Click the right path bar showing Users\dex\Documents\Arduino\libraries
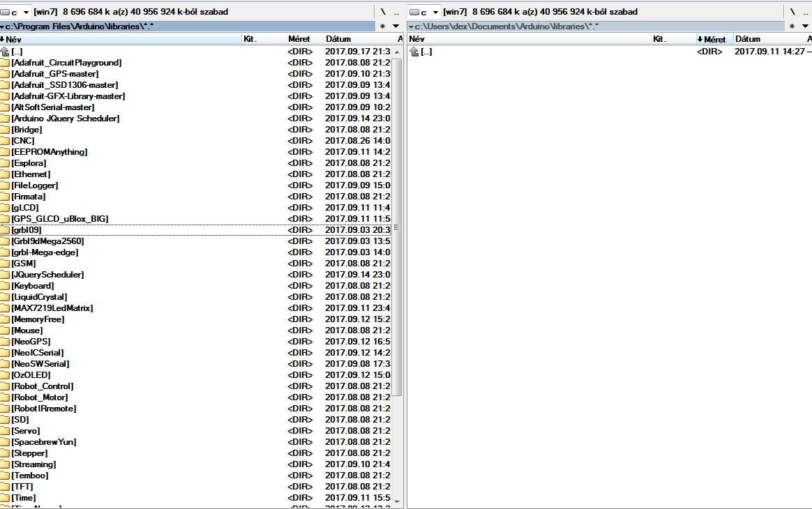 (x=596, y=26)
